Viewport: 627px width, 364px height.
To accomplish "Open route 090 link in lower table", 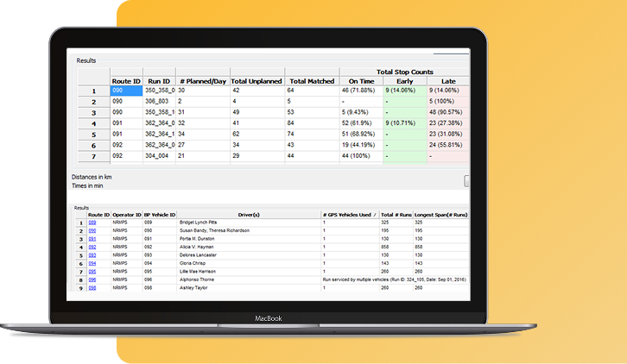I will coord(92,231).
